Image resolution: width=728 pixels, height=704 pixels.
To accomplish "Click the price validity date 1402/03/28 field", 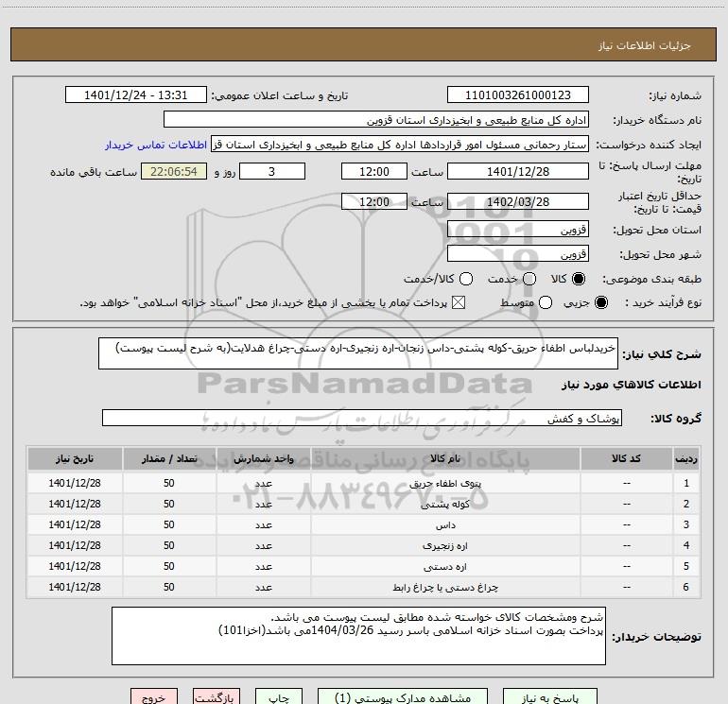I will (518, 201).
